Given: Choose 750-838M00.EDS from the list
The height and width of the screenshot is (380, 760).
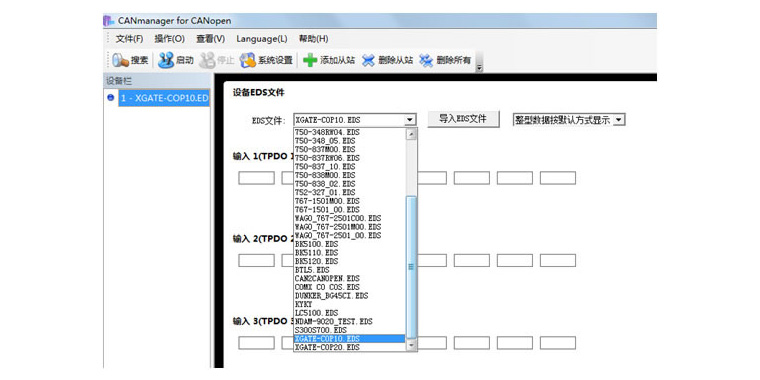Looking at the screenshot, I should click(x=349, y=175).
